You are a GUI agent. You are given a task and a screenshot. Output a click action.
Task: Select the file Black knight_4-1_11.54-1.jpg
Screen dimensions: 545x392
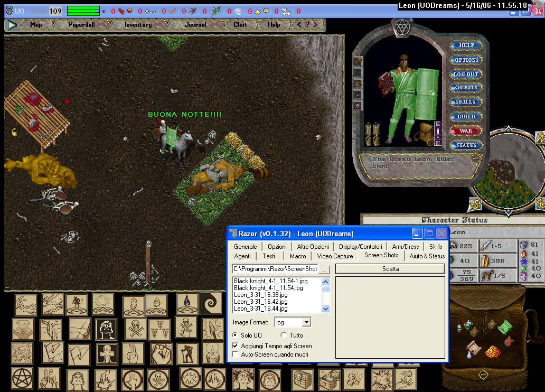click(x=271, y=281)
